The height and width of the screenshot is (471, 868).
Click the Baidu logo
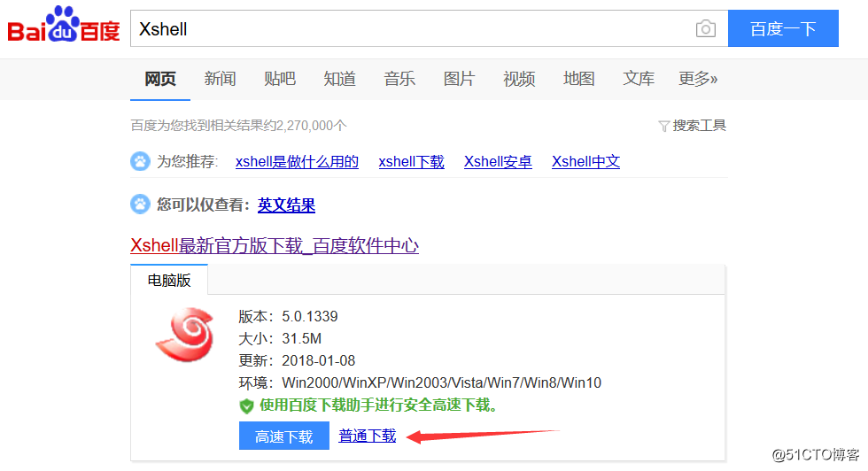click(x=64, y=25)
